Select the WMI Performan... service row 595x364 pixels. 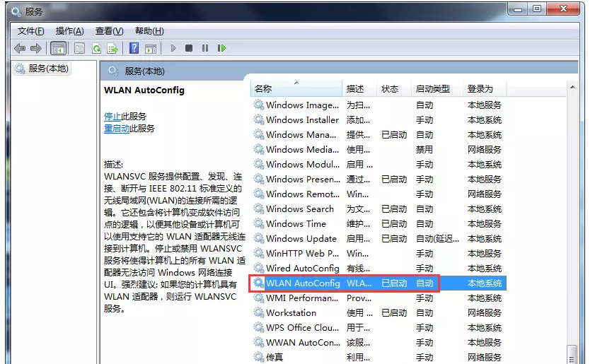pyautogui.click(x=378, y=298)
